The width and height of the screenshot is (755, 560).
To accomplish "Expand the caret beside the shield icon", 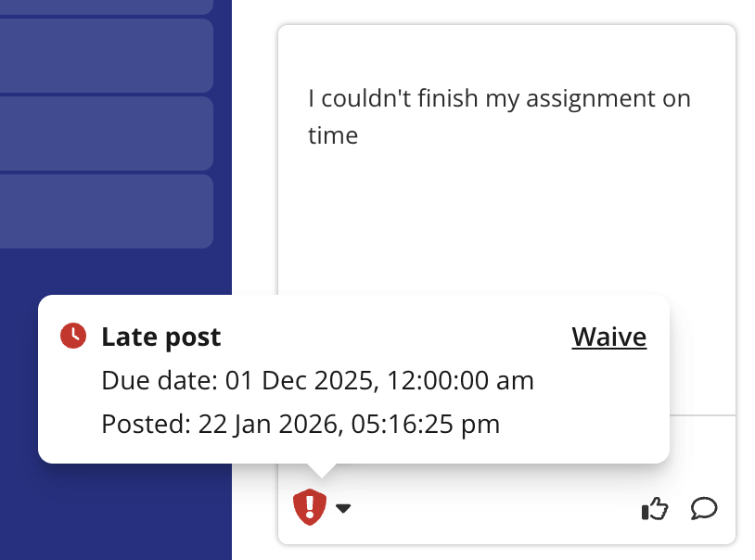I will (343, 508).
